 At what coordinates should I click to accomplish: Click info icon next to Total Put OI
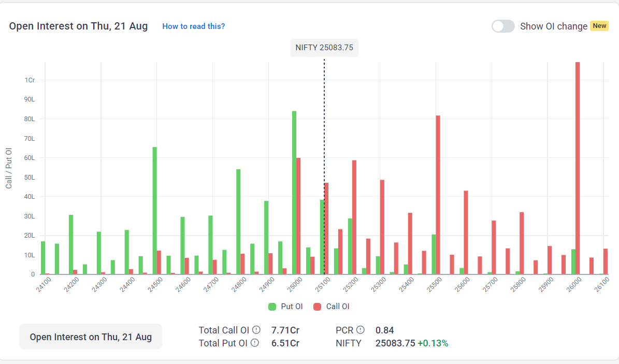click(254, 343)
